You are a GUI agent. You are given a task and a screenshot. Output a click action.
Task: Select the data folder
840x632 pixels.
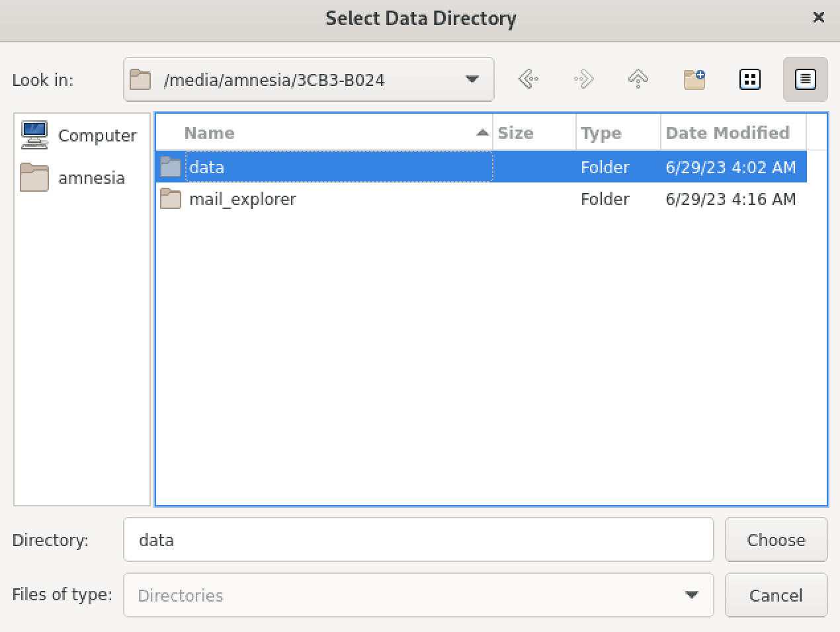[x=206, y=167]
